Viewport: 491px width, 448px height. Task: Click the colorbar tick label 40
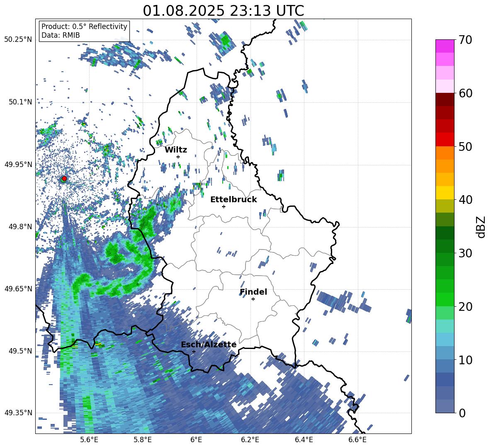[x=465, y=200]
